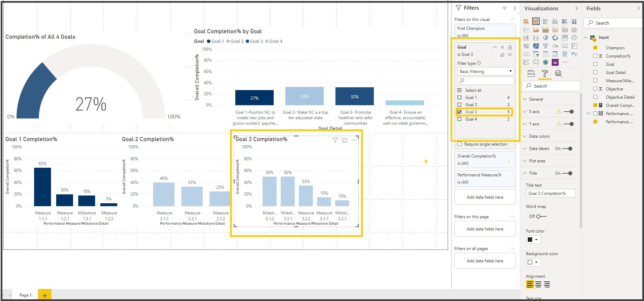Check the Goal 2 filter checkbox
The width and height of the screenshot is (644, 301).
(460, 105)
